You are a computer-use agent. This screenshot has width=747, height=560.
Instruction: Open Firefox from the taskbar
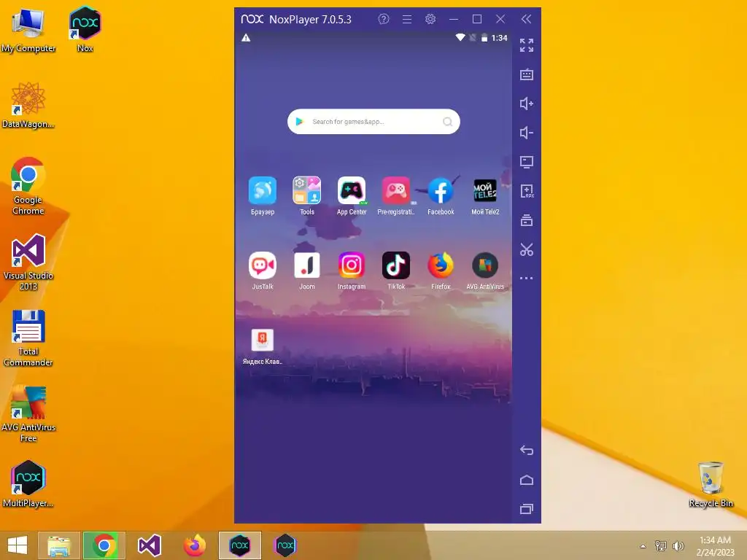194,545
